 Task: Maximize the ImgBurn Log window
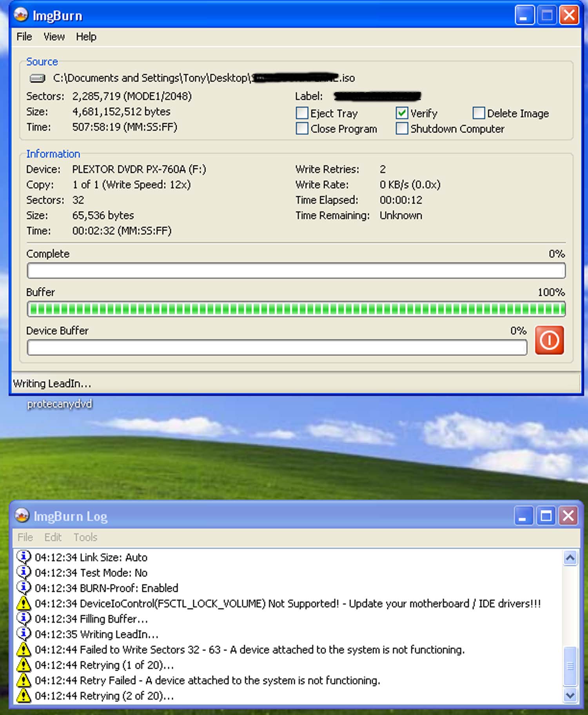tap(546, 515)
